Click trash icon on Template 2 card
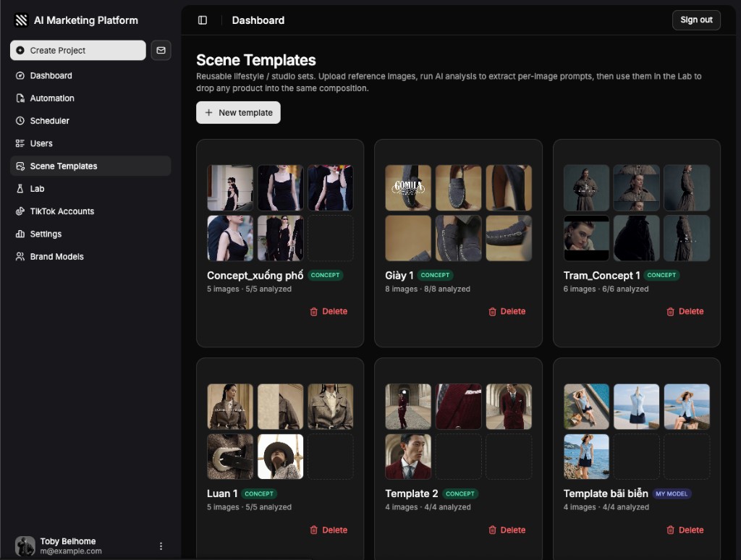Viewport: 741px width, 560px height. pyautogui.click(x=492, y=530)
